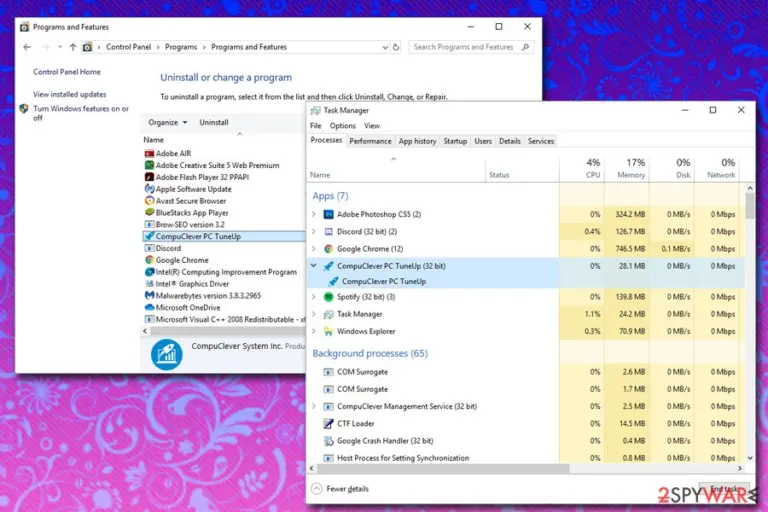This screenshot has height=512, width=768.
Task: Open the Organize dropdown menu
Action: [x=168, y=122]
